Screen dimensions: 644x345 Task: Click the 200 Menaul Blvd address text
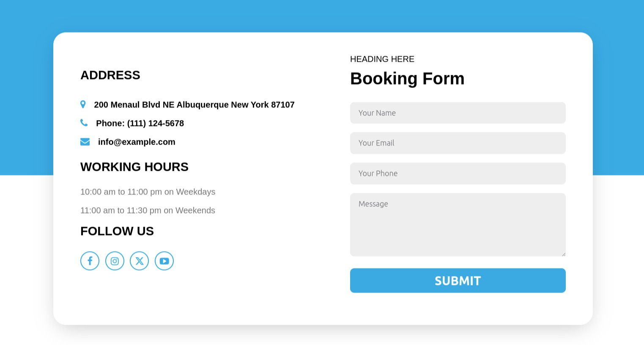point(194,105)
